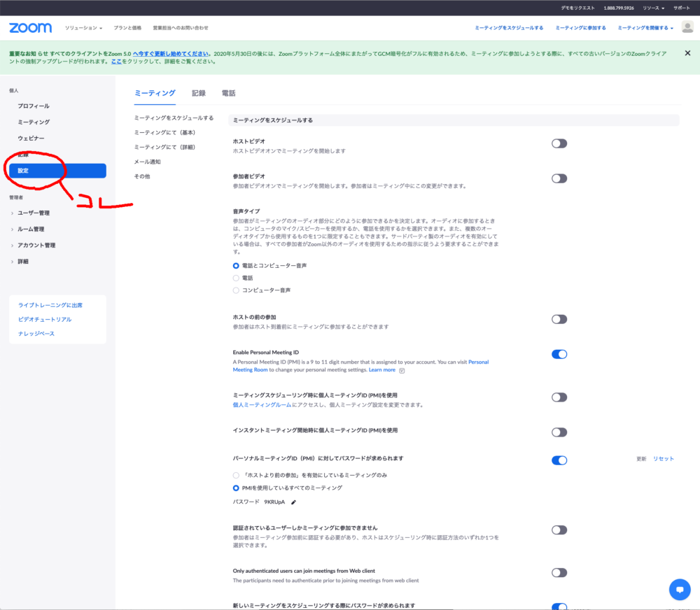The width and height of the screenshot is (700, 610).
Task: Switch to 記録 tab
Action: 199,93
